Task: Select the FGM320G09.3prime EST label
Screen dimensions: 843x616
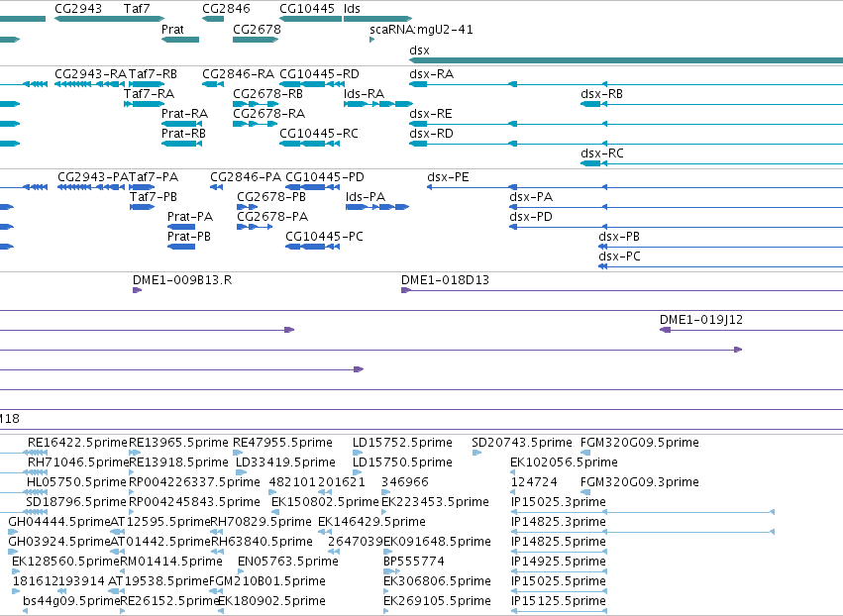Action: tap(640, 482)
